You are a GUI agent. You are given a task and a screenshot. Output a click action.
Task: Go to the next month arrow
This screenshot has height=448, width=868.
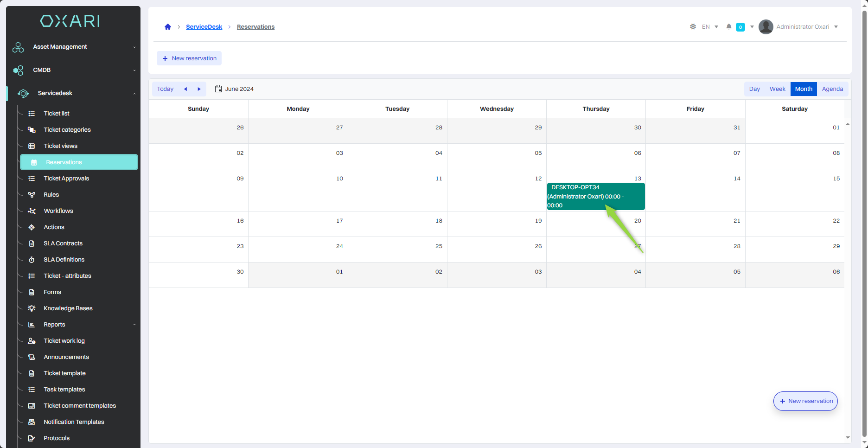tap(199, 89)
